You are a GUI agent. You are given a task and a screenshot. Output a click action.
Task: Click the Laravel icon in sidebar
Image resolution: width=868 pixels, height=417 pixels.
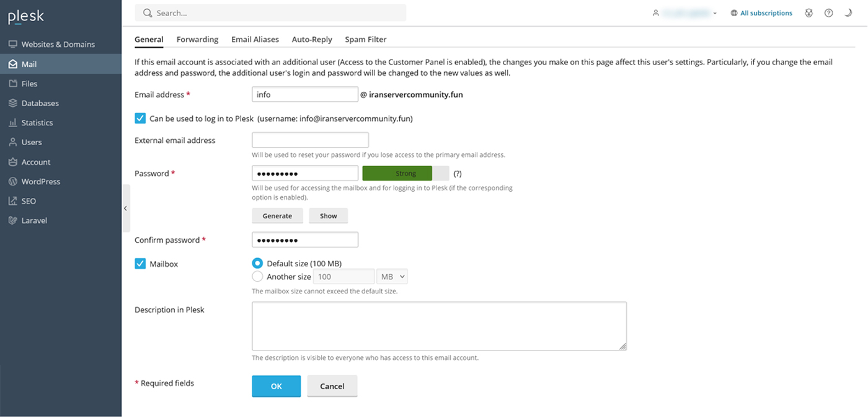click(12, 221)
